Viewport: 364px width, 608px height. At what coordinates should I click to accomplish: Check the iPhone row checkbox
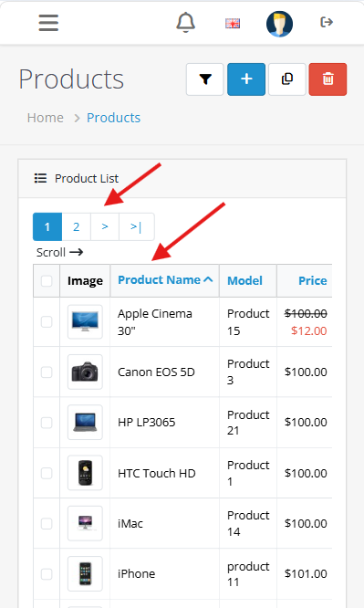pos(47,574)
